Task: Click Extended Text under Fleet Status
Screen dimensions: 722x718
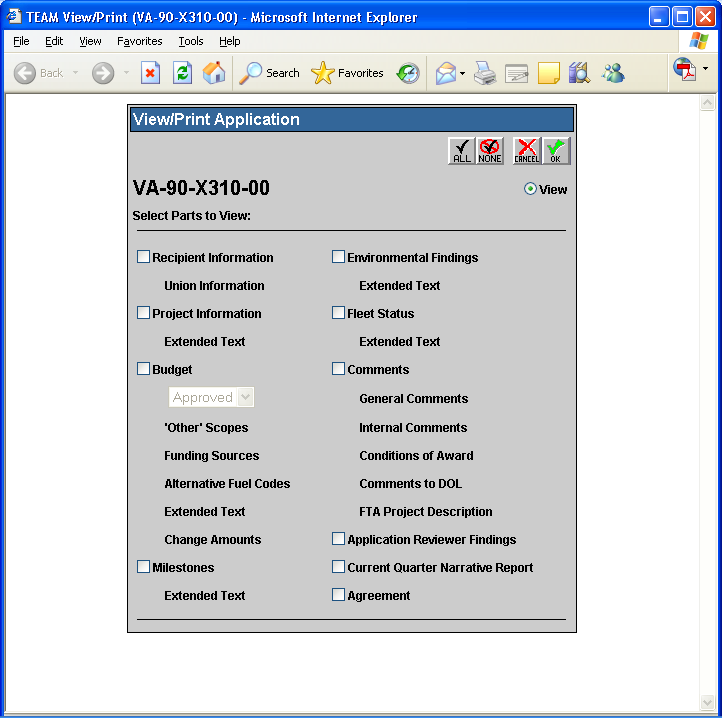Action: pyautogui.click(x=399, y=342)
